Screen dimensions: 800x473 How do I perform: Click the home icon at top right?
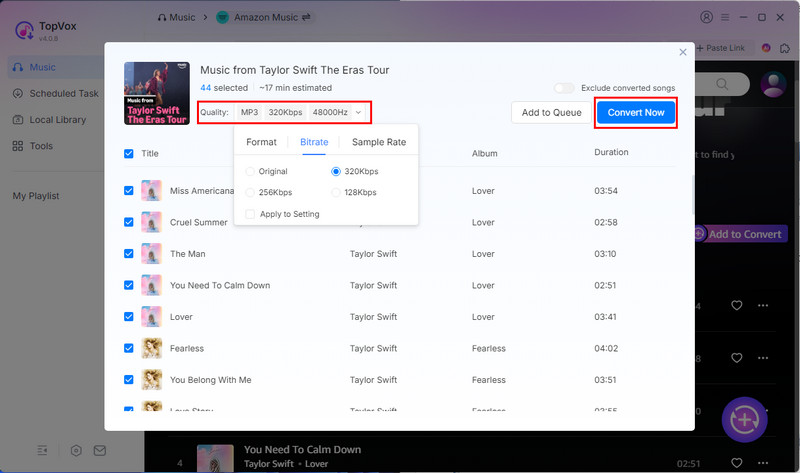(x=785, y=48)
